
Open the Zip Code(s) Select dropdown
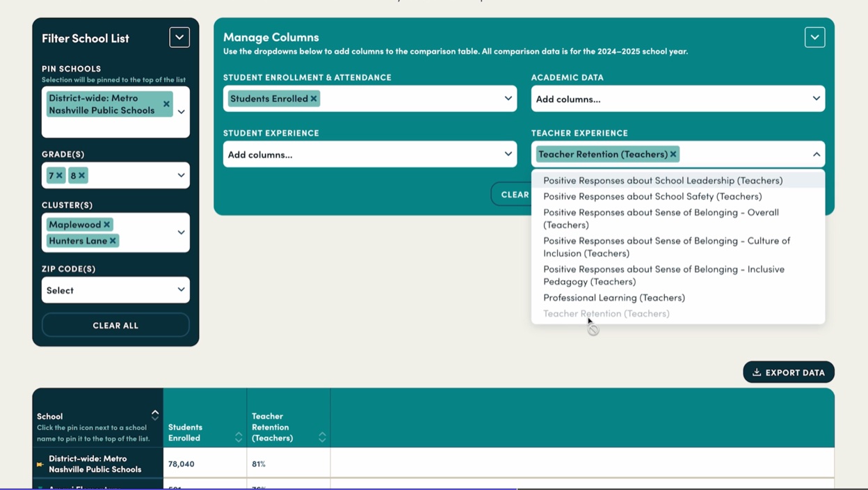click(115, 290)
